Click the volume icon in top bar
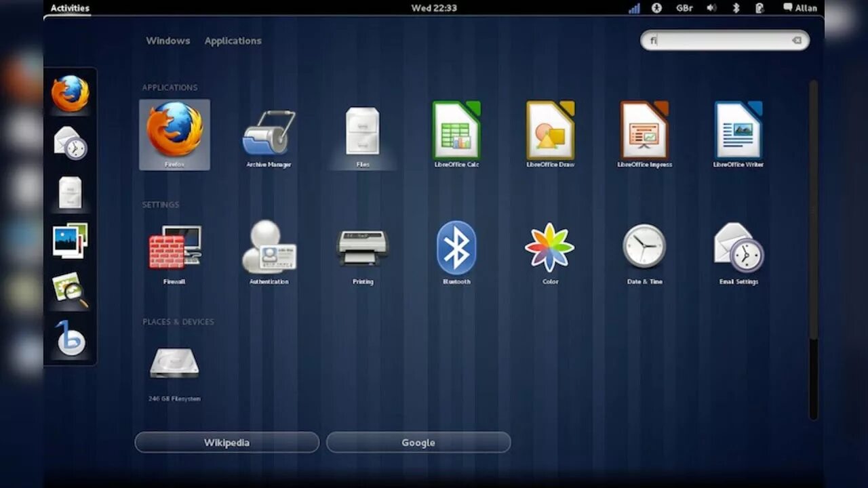Image resolution: width=868 pixels, height=488 pixels. pyautogui.click(x=711, y=8)
